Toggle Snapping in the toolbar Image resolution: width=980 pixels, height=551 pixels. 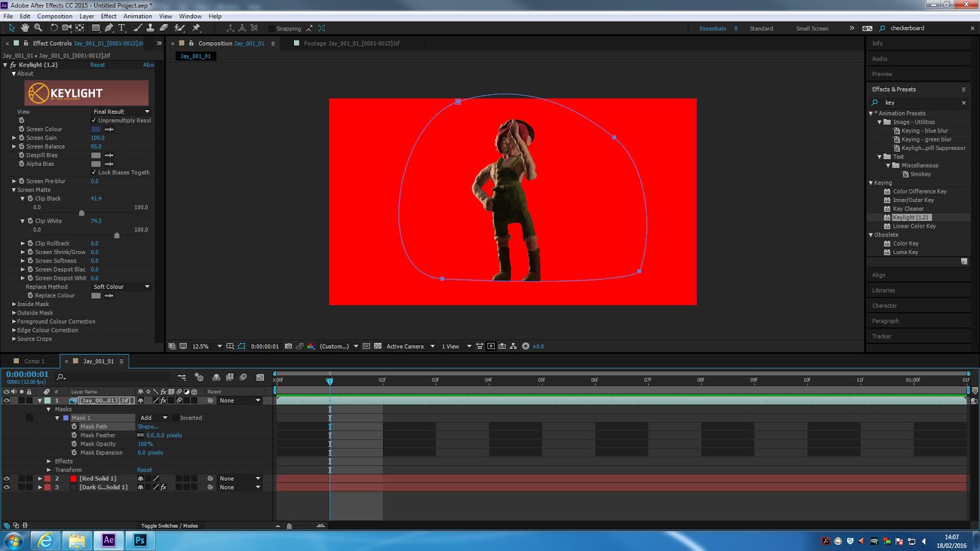(270, 28)
